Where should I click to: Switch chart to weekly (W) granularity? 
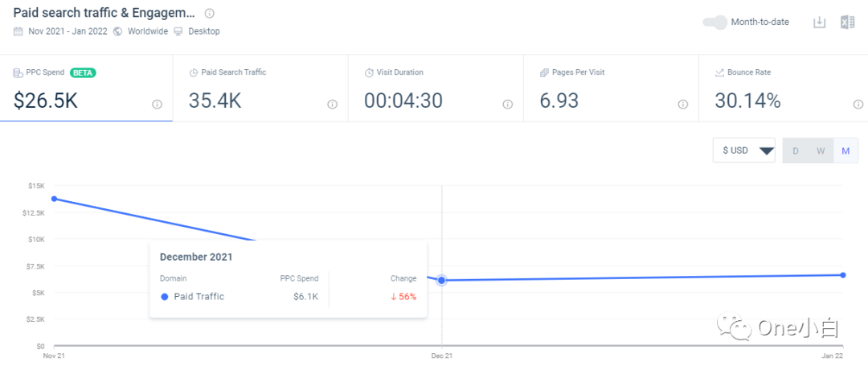coord(821,150)
